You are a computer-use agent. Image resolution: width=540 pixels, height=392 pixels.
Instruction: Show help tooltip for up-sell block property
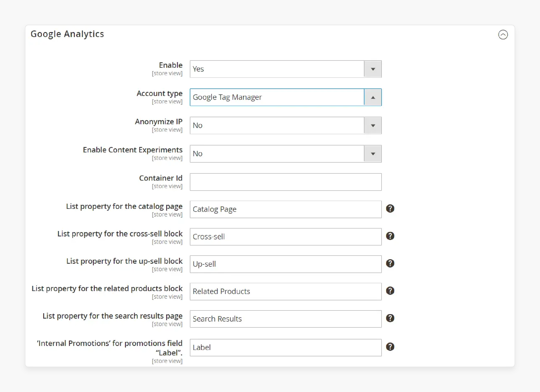(390, 263)
